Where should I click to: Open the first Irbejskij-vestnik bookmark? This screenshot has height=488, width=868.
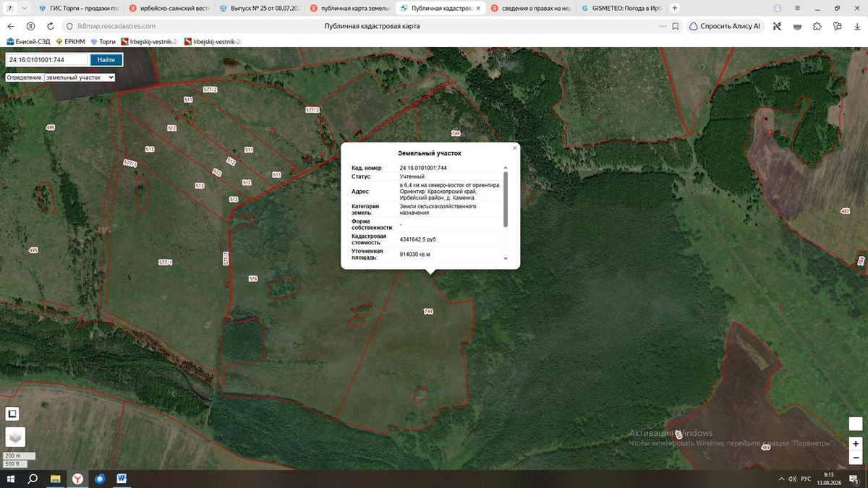pyautogui.click(x=150, y=41)
